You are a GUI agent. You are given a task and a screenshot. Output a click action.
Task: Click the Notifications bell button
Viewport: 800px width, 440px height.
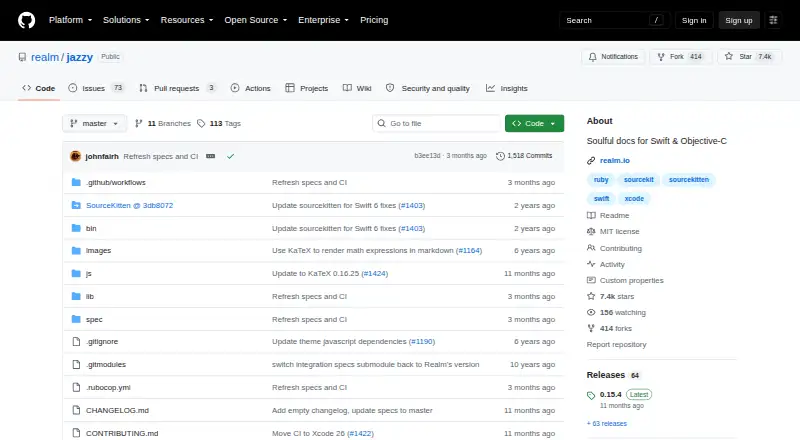tap(613, 57)
